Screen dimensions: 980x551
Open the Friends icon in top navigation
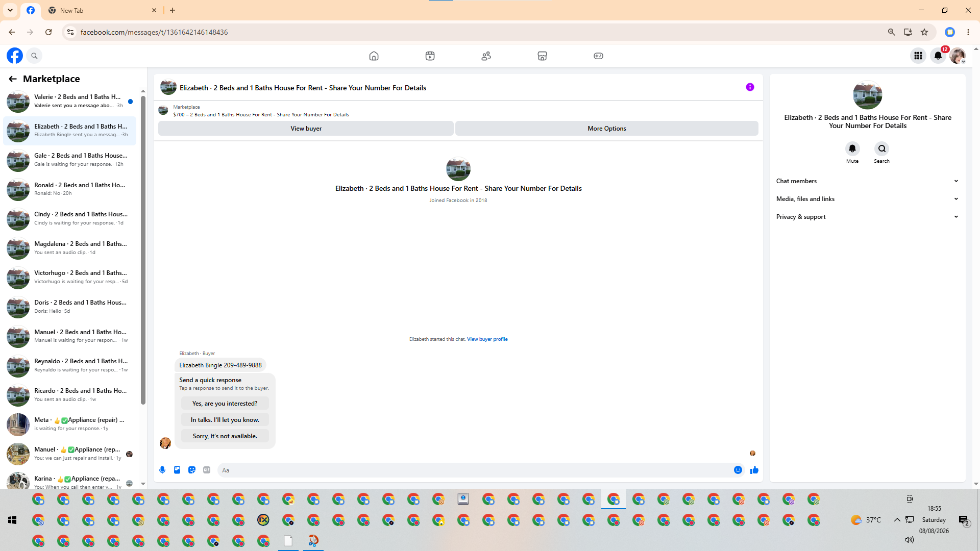pos(486,56)
